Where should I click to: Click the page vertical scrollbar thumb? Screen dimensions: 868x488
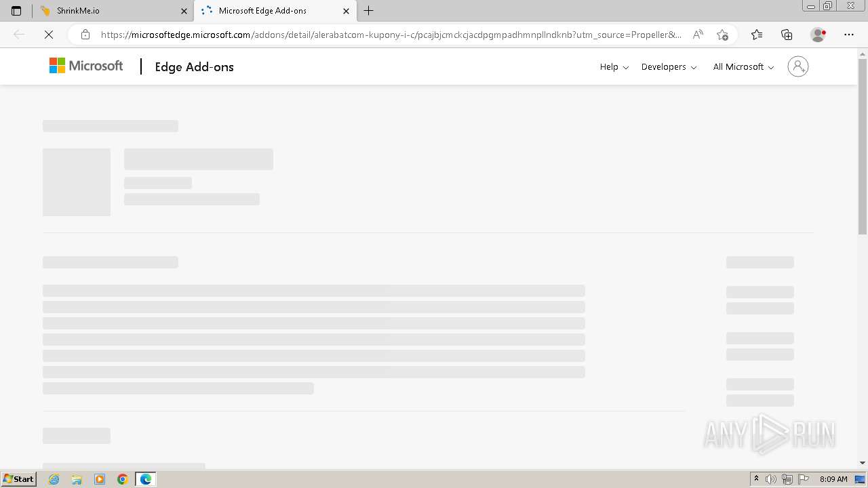click(x=863, y=146)
